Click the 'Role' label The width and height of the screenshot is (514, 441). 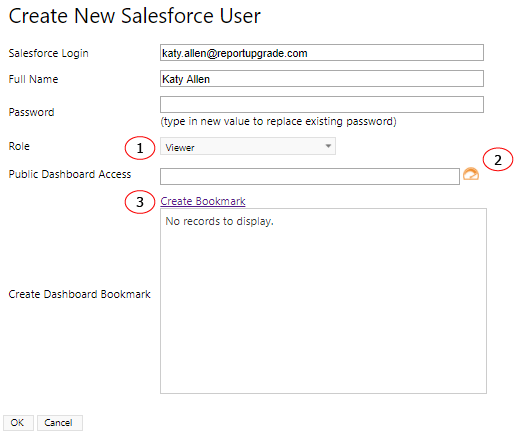pos(19,146)
